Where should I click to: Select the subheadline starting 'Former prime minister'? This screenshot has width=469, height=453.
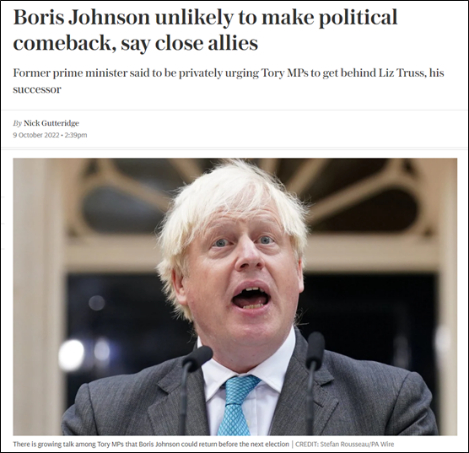[x=228, y=81]
